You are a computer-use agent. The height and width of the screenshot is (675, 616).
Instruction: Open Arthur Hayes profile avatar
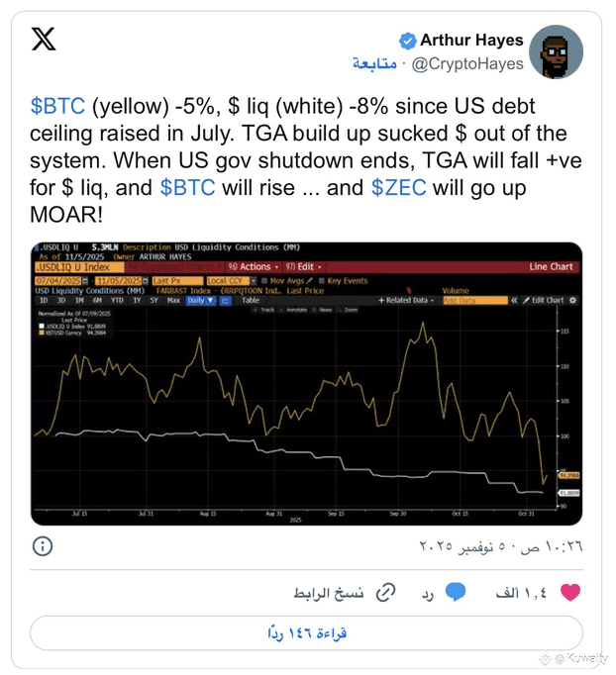pyautogui.click(x=556, y=51)
